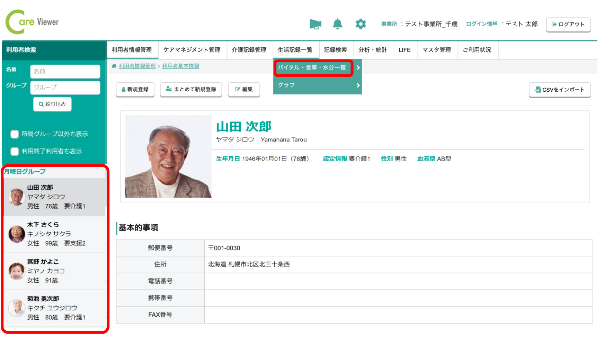Image resolution: width=604 pixels, height=364 pixels.
Task: Open the 介護記録管理 tab
Action: pos(249,50)
